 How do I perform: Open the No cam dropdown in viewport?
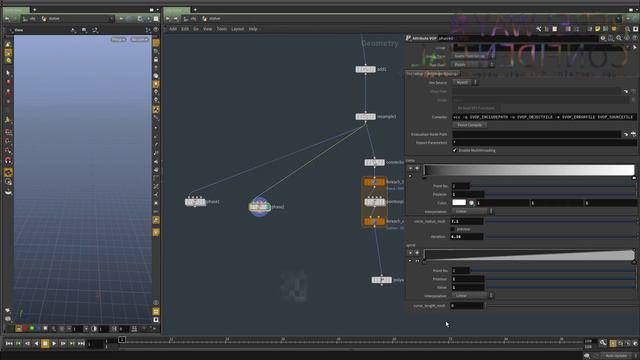point(139,39)
